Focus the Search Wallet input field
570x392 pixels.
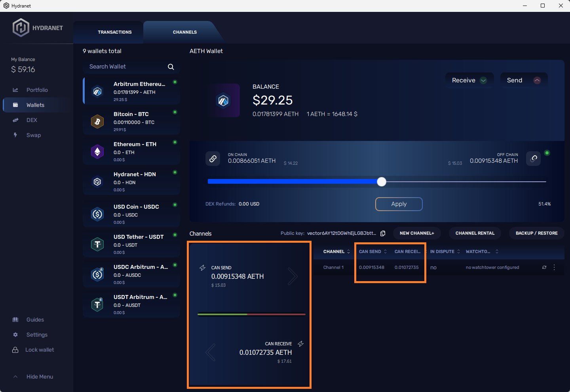[x=131, y=67]
